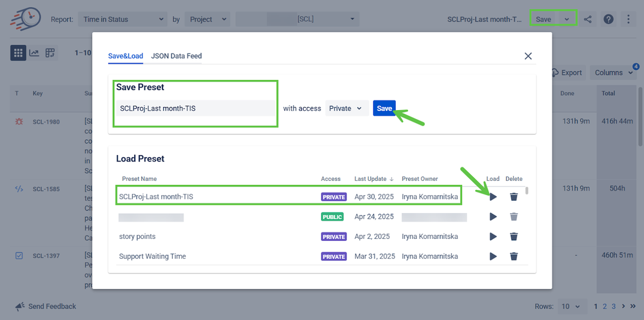Click the blue Save preset button
The image size is (644, 320).
click(x=384, y=108)
